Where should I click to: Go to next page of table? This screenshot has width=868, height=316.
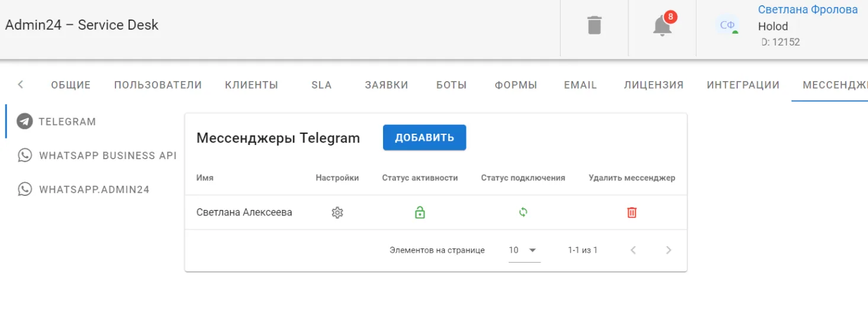coord(668,250)
